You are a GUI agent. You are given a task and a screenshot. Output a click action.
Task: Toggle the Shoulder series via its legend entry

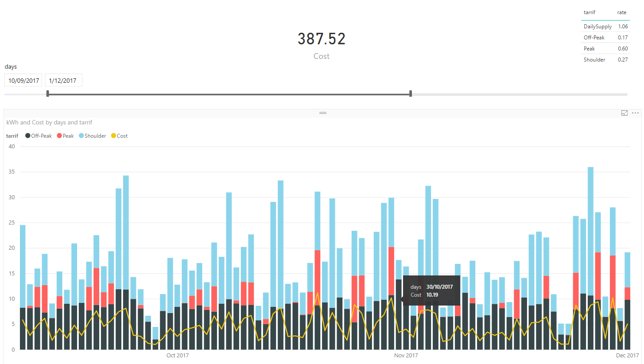pos(94,136)
